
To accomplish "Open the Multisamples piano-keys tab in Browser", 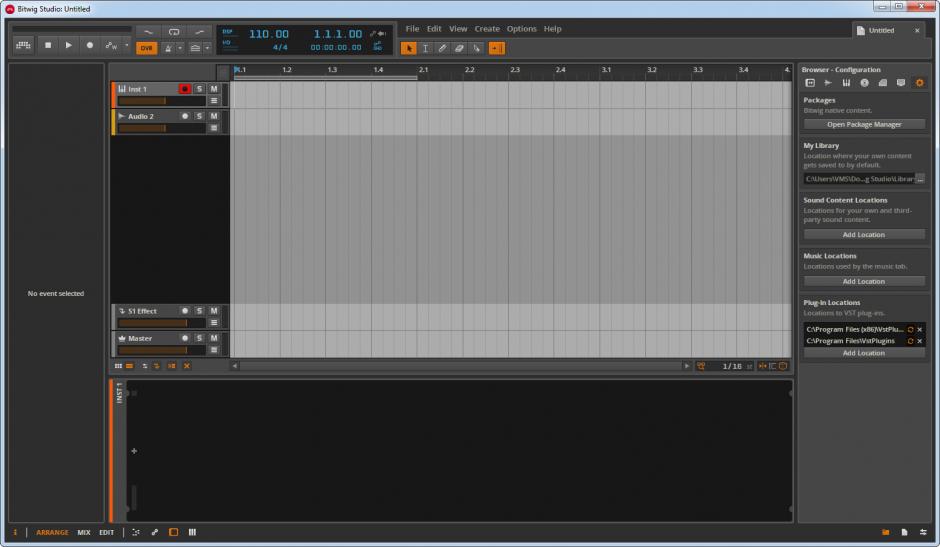I will pos(846,83).
